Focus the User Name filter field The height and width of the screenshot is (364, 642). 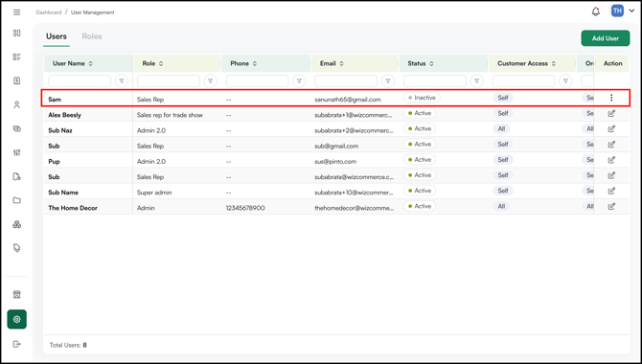point(80,81)
